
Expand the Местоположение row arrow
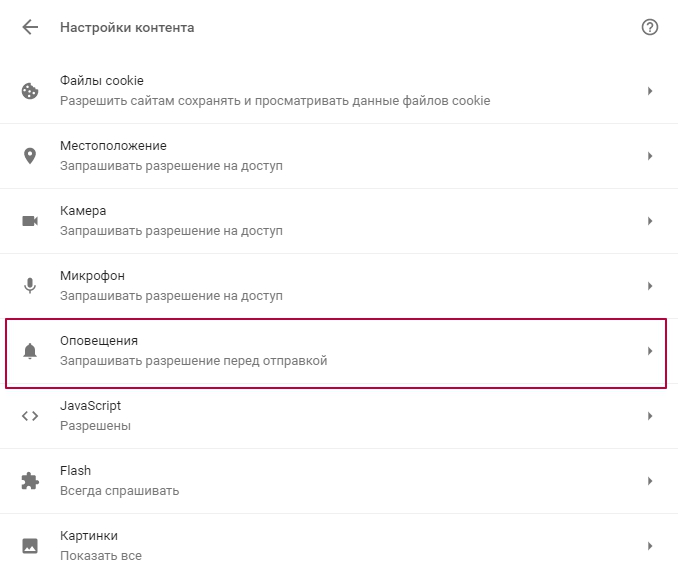coord(649,156)
